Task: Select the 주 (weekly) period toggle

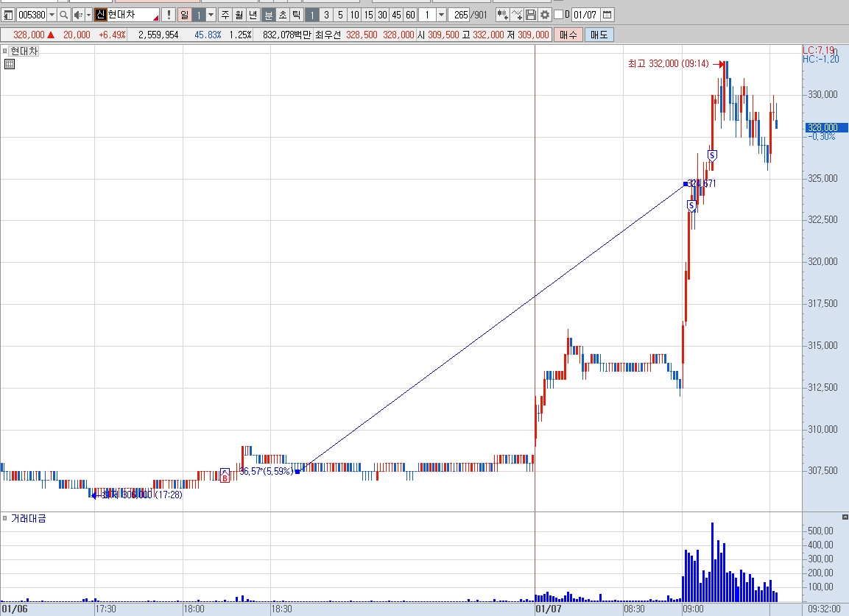Action: [225, 15]
